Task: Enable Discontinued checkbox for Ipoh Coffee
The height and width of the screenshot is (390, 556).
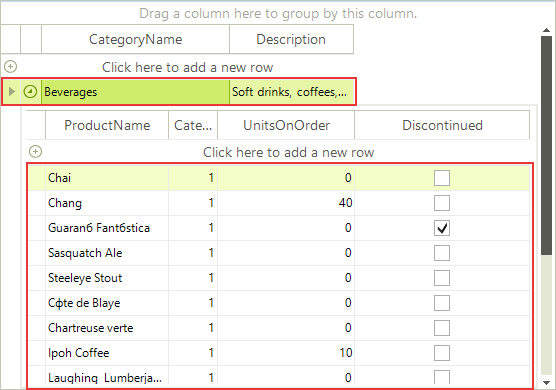Action: [442, 353]
